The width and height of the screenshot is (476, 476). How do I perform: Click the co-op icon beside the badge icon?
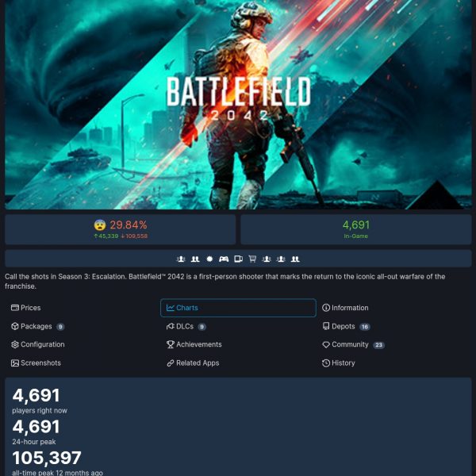point(195,259)
